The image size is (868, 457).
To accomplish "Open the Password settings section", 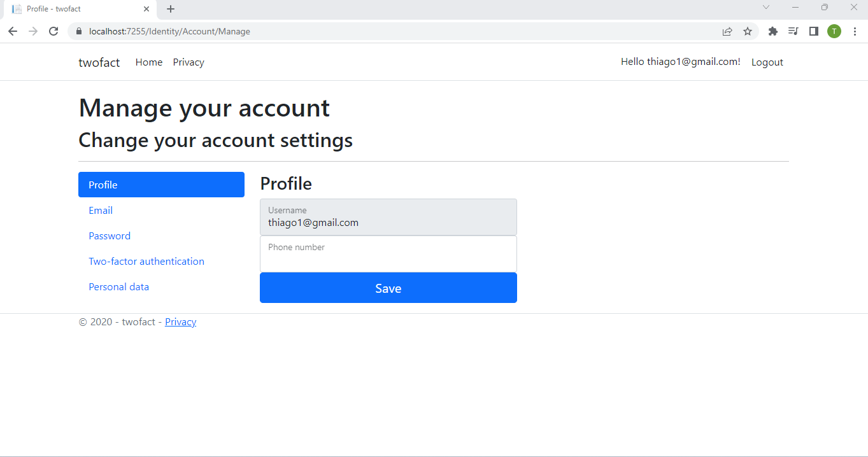I will (109, 236).
